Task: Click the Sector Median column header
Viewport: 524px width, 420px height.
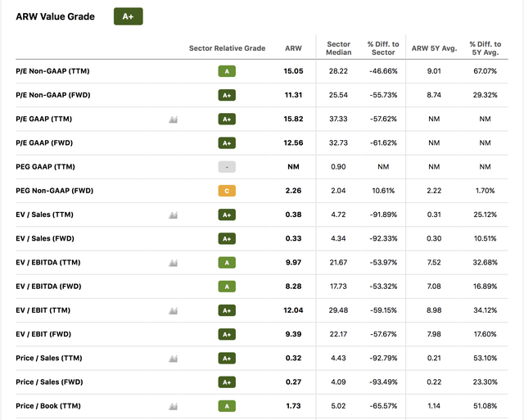Action: pos(338,48)
